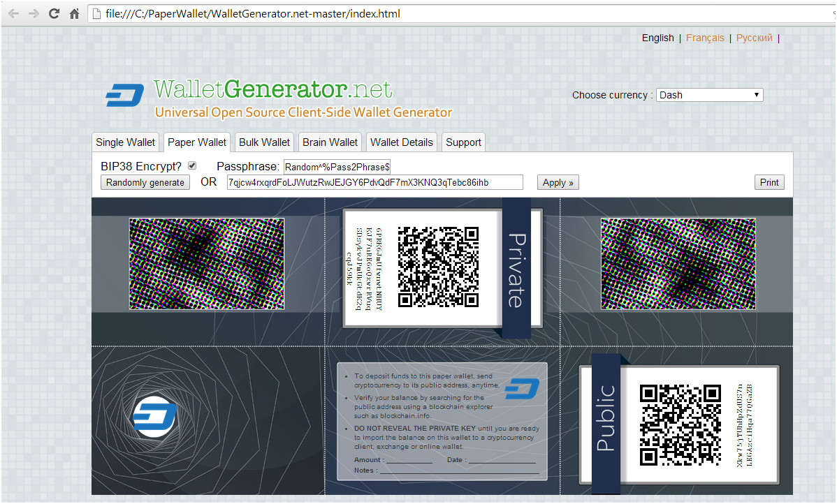Image resolution: width=837 pixels, height=504 pixels.
Task: Open the Support tab
Action: (x=463, y=142)
